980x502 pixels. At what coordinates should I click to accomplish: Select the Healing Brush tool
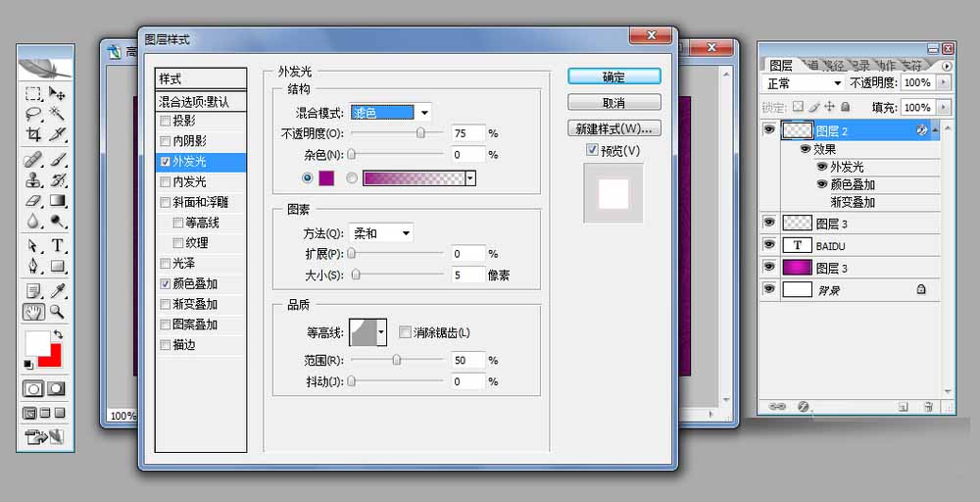(x=33, y=160)
